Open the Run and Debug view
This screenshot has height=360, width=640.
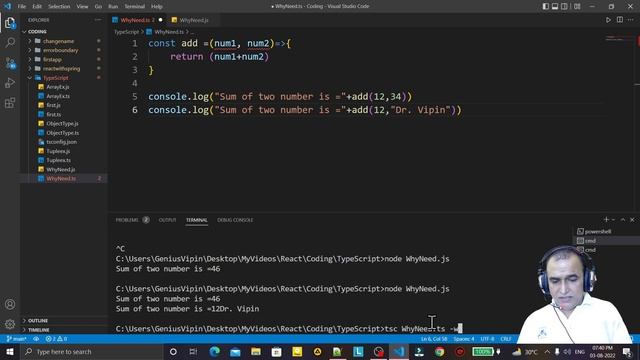tap(10, 82)
